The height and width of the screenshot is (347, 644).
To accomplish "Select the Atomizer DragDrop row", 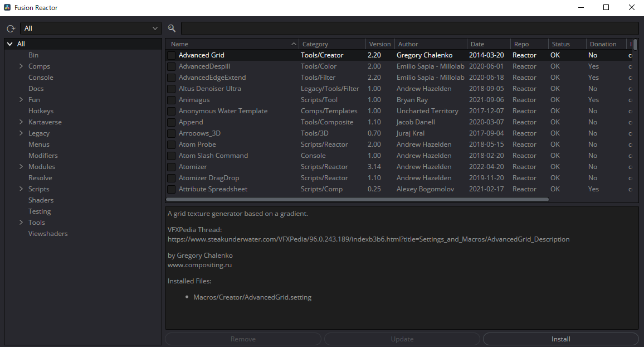I will 398,178.
